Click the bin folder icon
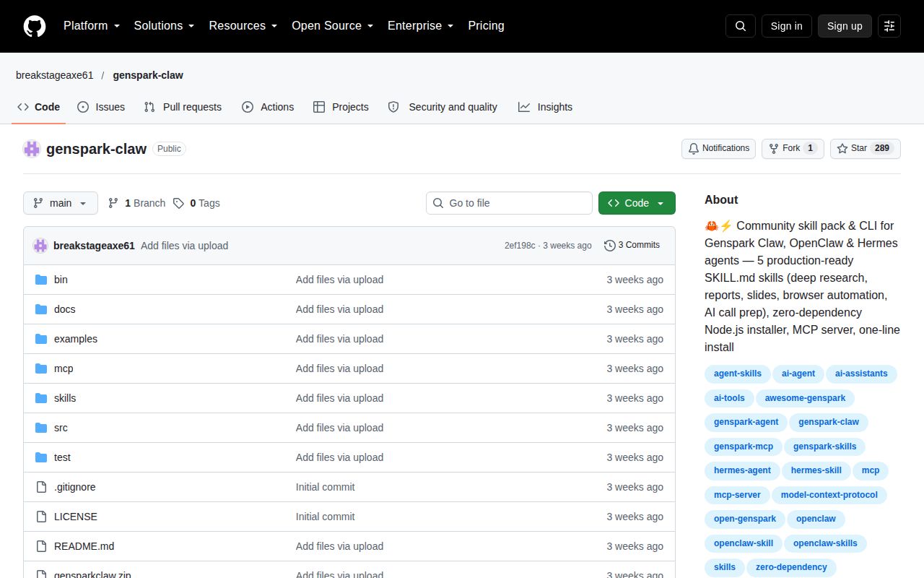 tap(41, 280)
